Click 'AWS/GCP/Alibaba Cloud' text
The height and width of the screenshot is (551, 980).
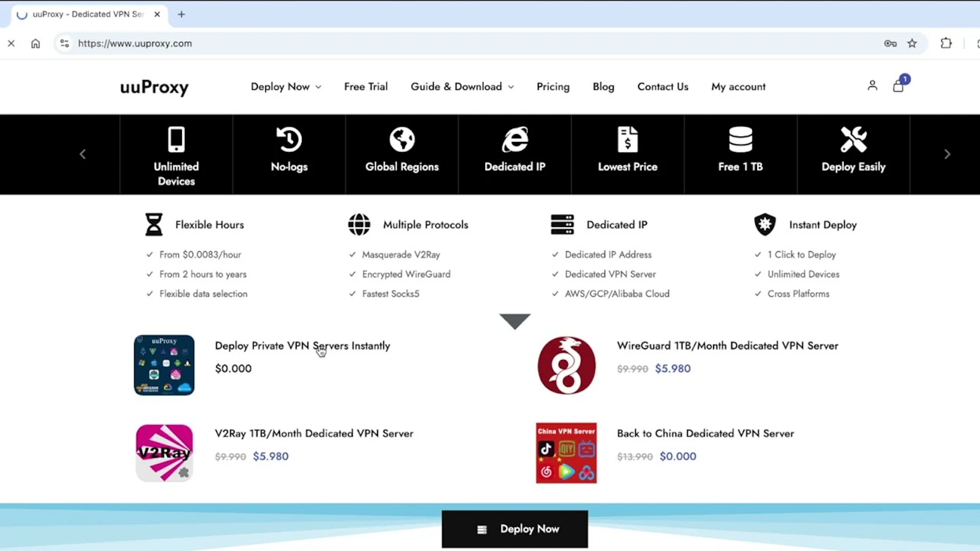(617, 294)
